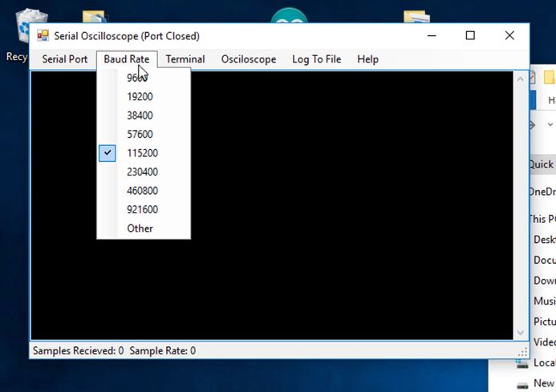The image size is (556, 392).
Task: Select 921600 baud rate
Action: coord(144,209)
